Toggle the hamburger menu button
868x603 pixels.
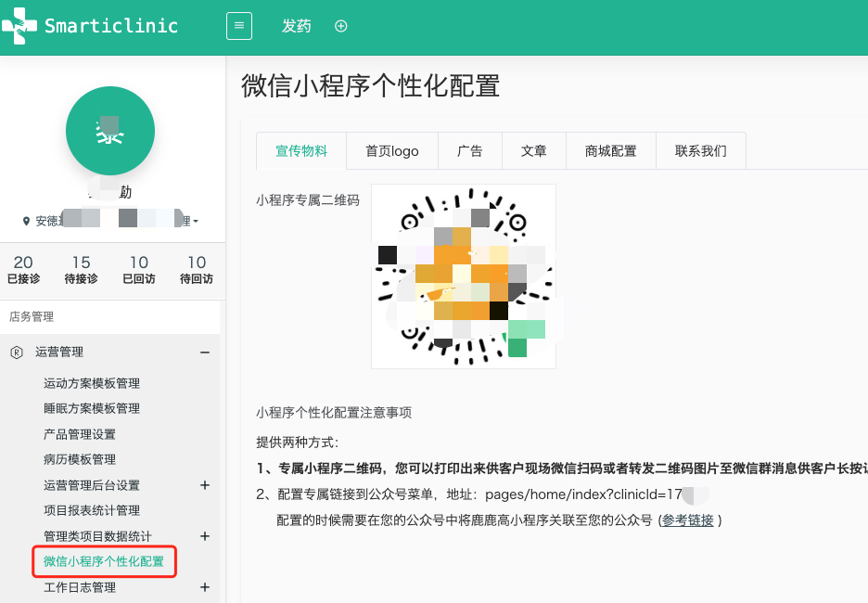[239, 26]
